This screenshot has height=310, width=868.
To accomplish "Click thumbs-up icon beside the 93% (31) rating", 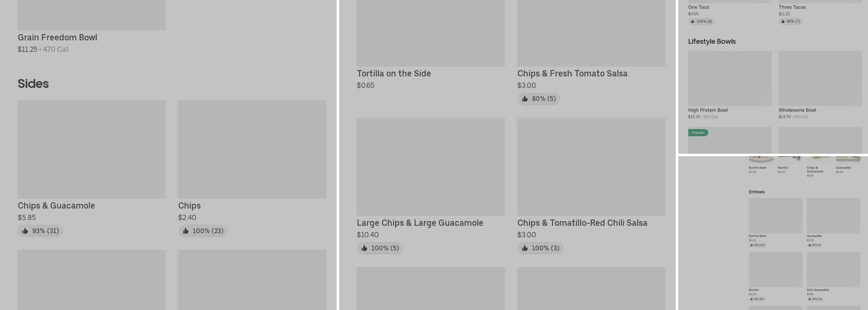I will tap(25, 231).
